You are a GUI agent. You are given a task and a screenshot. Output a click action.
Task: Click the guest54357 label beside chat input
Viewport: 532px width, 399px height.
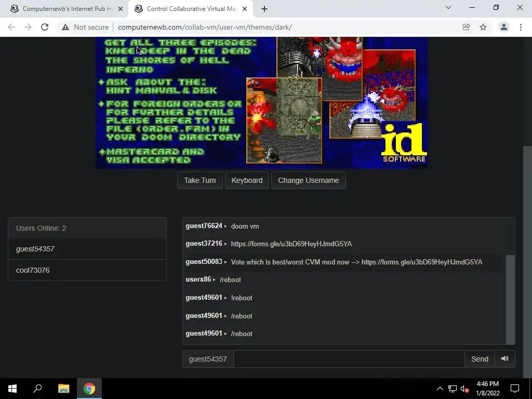click(208, 359)
